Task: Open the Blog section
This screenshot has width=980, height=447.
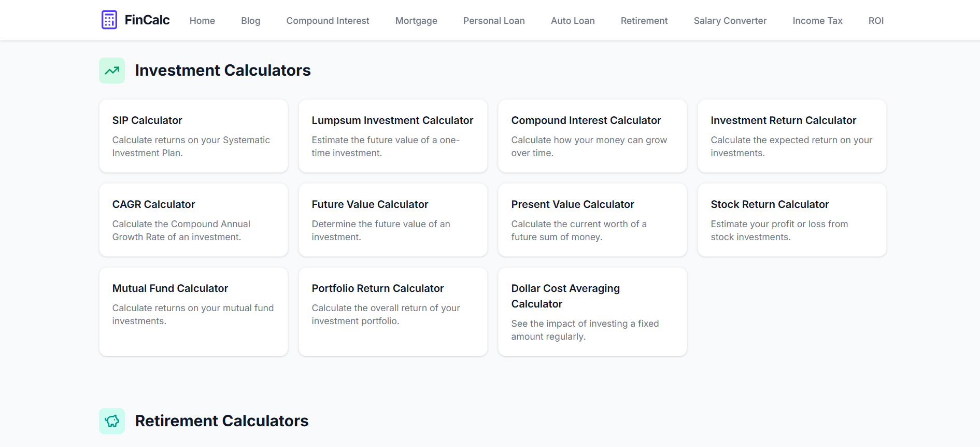Action: click(x=250, y=21)
